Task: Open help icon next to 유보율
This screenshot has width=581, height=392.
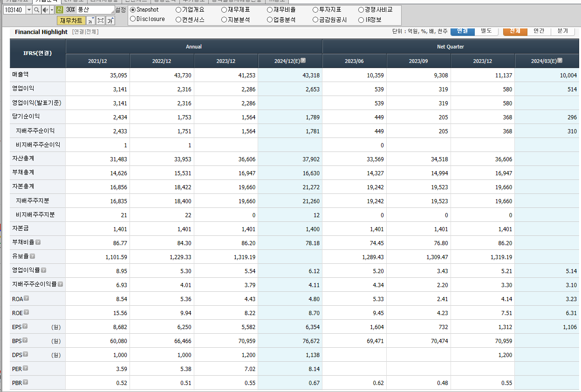Action: [32, 256]
